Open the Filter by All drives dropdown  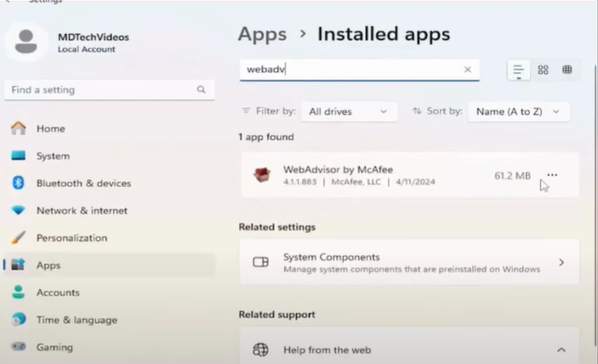(349, 111)
